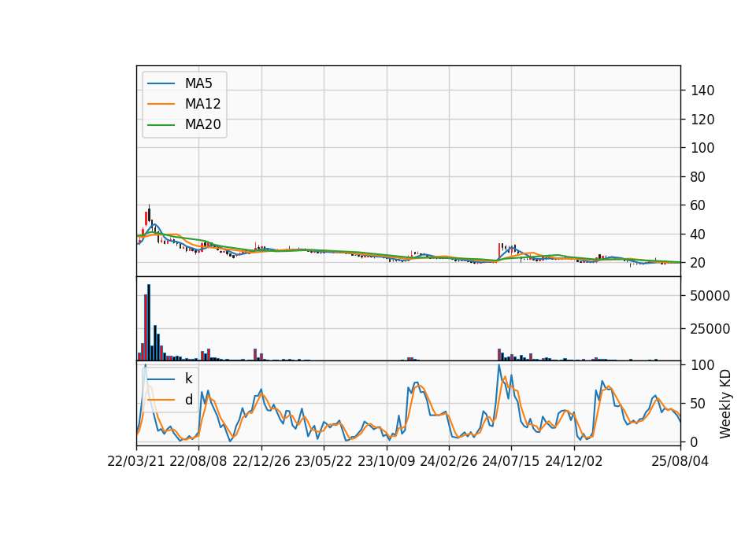Click the tallest volume bar
Image resolution: width=756 pixels, height=543 pixels.
point(149,323)
